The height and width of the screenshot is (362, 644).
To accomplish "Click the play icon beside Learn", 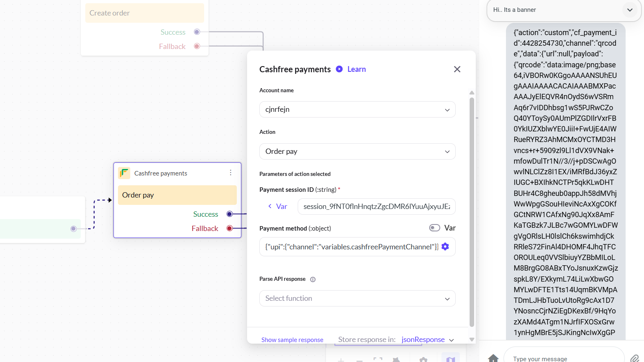I will coord(339,69).
